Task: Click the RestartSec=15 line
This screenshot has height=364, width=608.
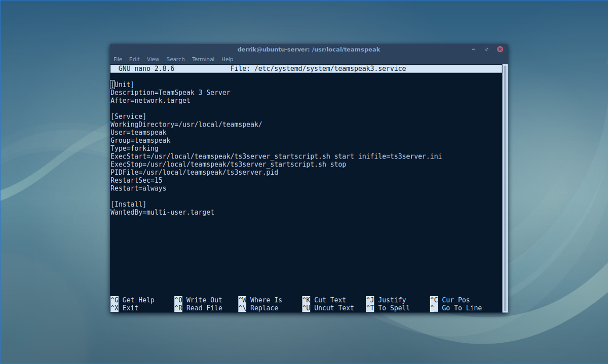Action: 136,180
